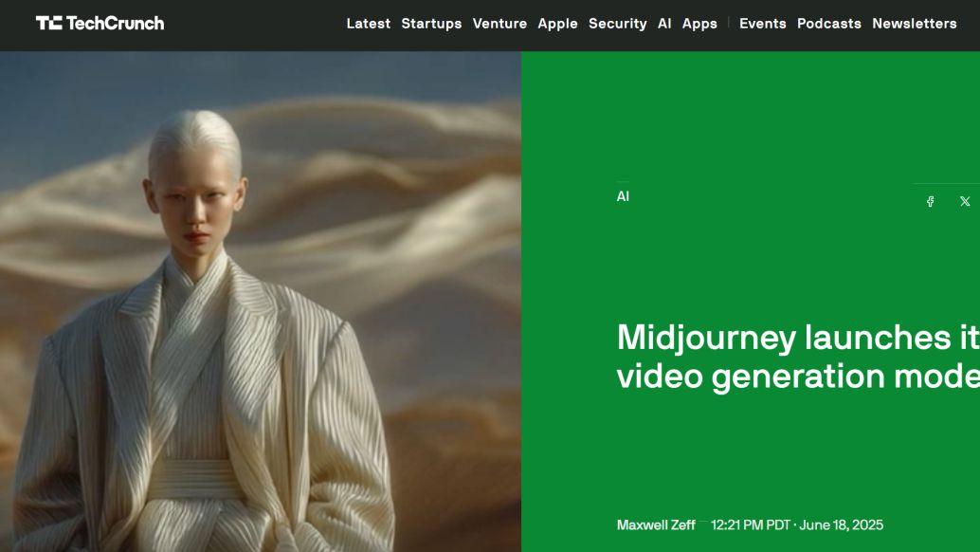Open author Maxwell Zeff's profile
980x552 pixels.
tap(656, 525)
